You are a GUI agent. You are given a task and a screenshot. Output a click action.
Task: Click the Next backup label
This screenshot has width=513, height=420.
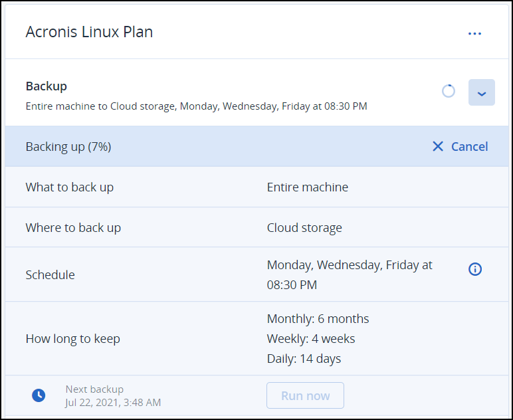point(94,389)
